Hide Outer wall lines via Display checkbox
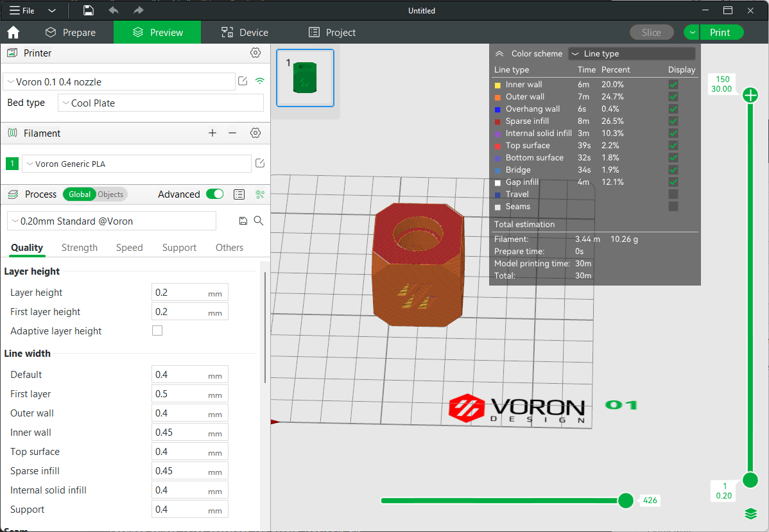Image resolution: width=769 pixels, height=532 pixels. pos(673,97)
